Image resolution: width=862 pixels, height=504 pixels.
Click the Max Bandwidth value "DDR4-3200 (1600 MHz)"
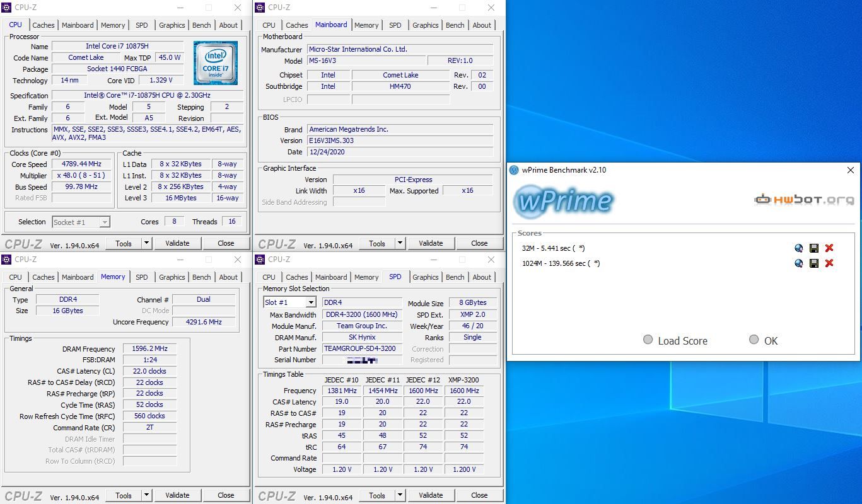click(362, 314)
